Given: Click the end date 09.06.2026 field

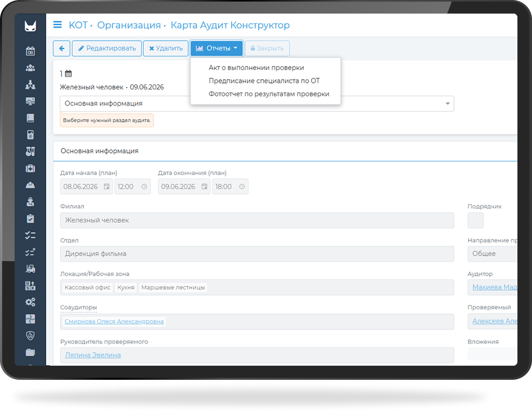Looking at the screenshot, I should pyautogui.click(x=184, y=187).
